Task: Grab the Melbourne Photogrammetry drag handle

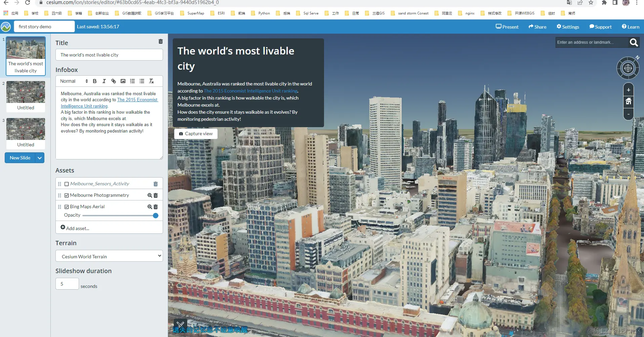Action: click(59, 195)
